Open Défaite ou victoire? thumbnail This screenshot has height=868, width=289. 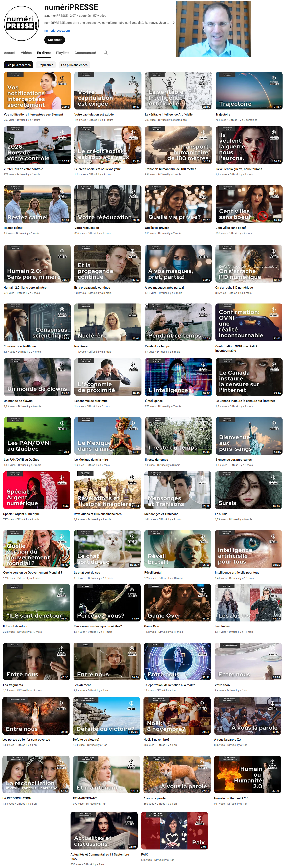pos(106,716)
